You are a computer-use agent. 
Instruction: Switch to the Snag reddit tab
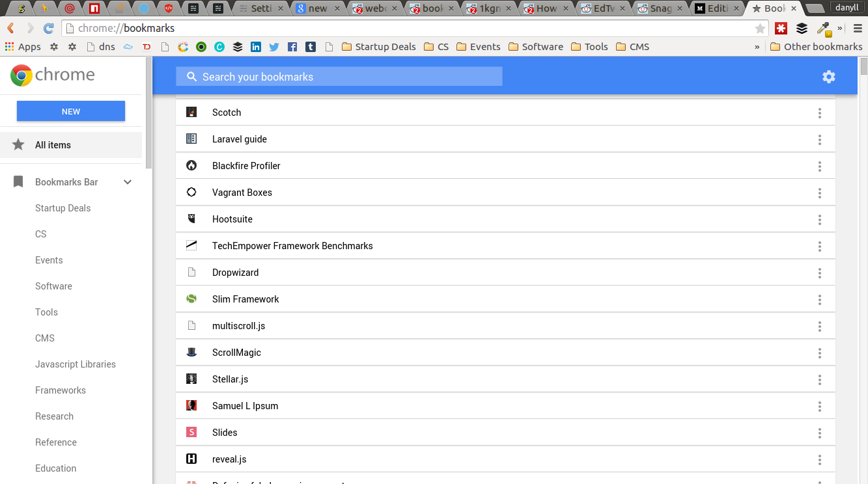[661, 8]
